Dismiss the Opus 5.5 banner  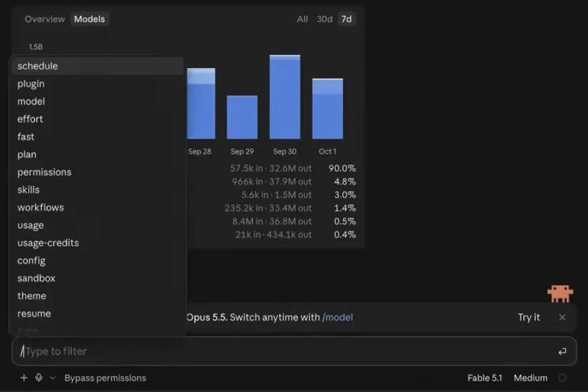tap(562, 317)
